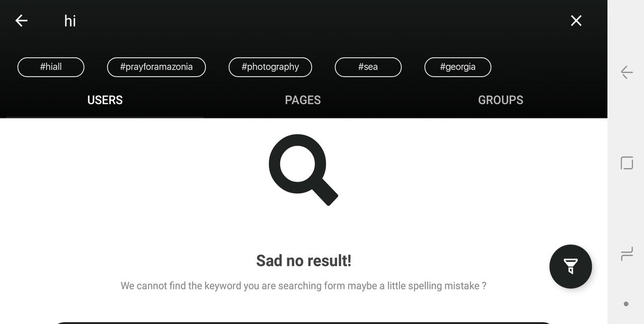The image size is (644, 324).
Task: Tap the black button at the bottom edge
Action: 303,322
